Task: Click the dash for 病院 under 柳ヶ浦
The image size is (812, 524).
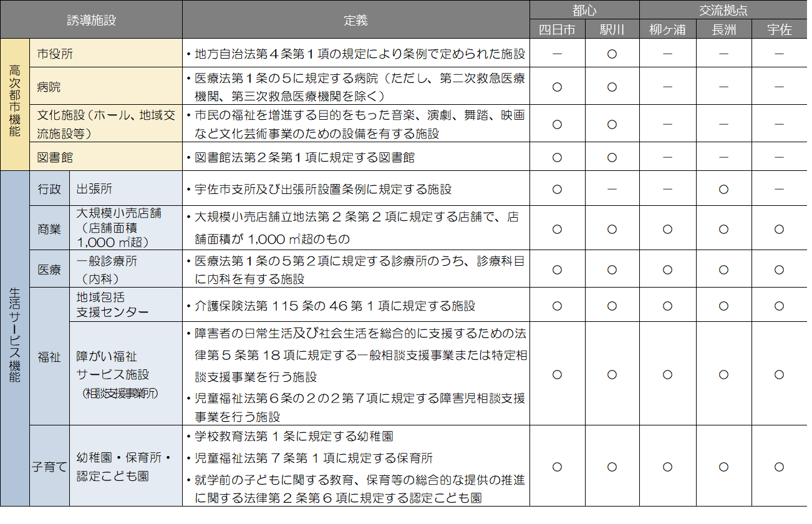Action: coord(667,87)
